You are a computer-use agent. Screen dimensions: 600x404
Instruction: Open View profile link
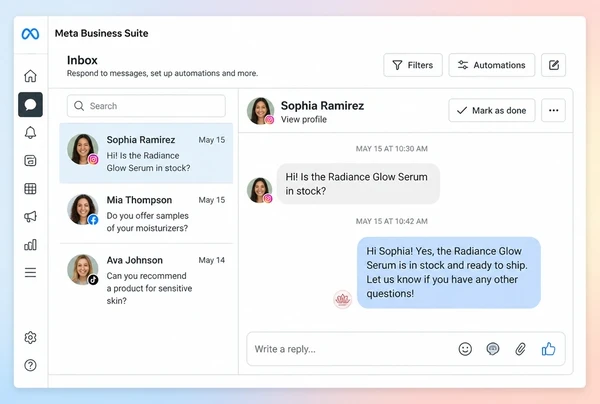304,119
